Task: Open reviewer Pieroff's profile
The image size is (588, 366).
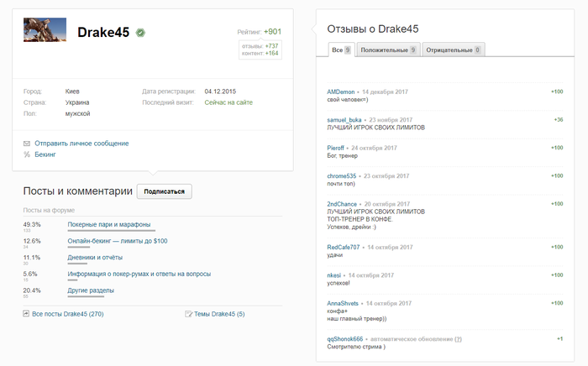Action: point(335,148)
